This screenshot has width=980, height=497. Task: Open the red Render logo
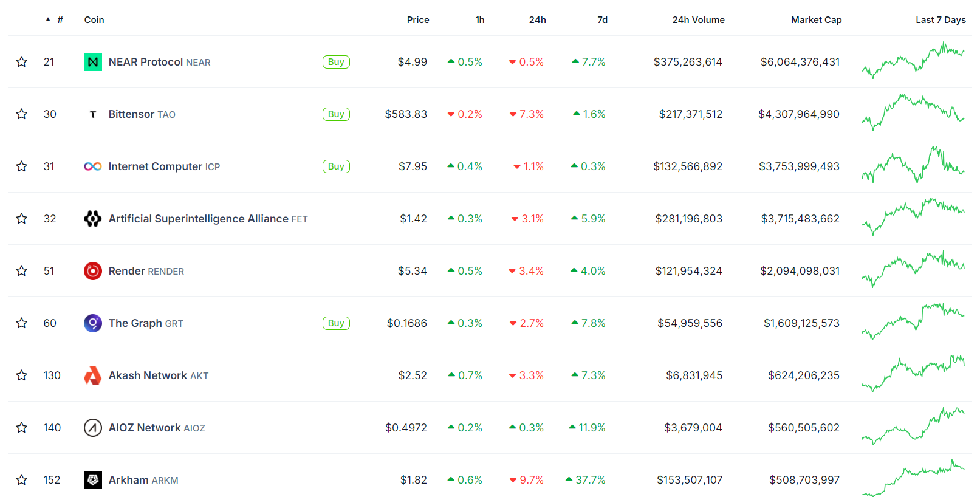tap(93, 271)
